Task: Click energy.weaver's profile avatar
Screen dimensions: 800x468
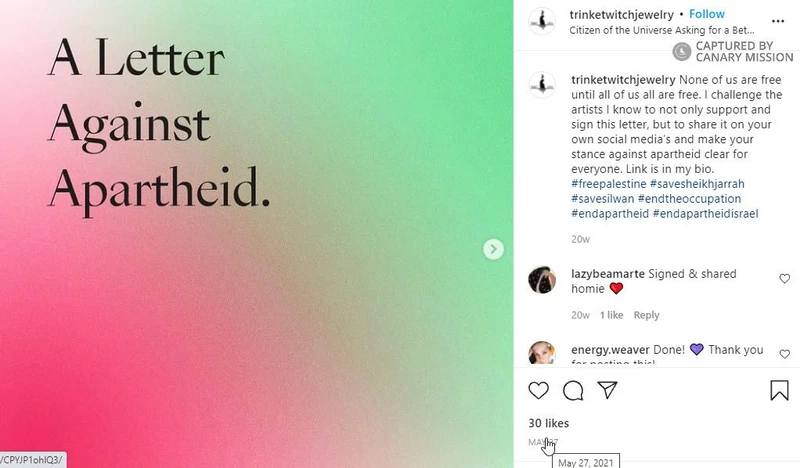Action: click(x=541, y=356)
